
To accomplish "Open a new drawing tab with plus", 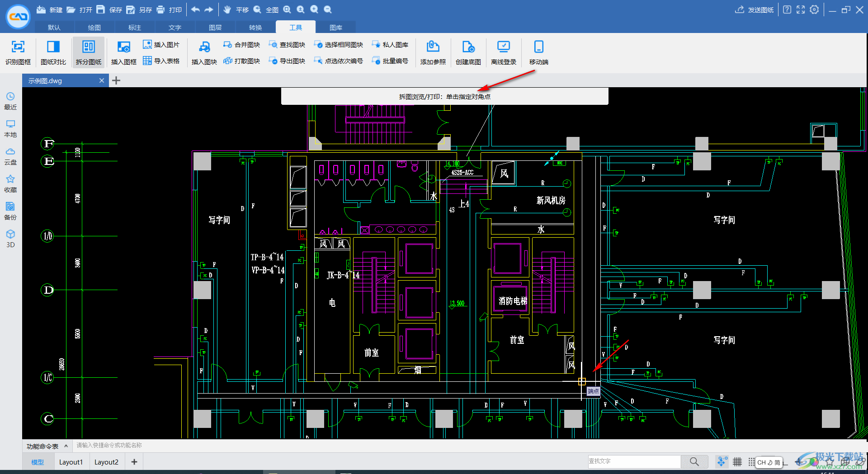I will coord(116,80).
